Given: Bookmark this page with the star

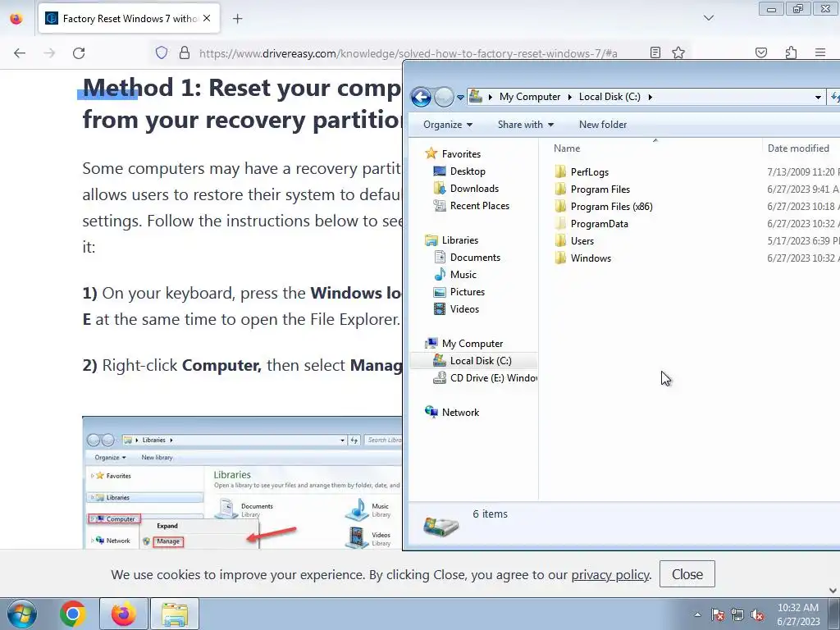Looking at the screenshot, I should coord(678,52).
